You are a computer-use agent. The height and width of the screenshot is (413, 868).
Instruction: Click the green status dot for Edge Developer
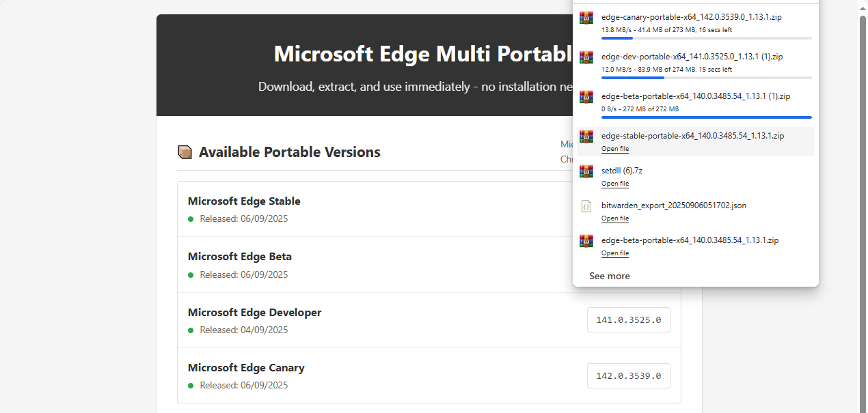(x=191, y=330)
